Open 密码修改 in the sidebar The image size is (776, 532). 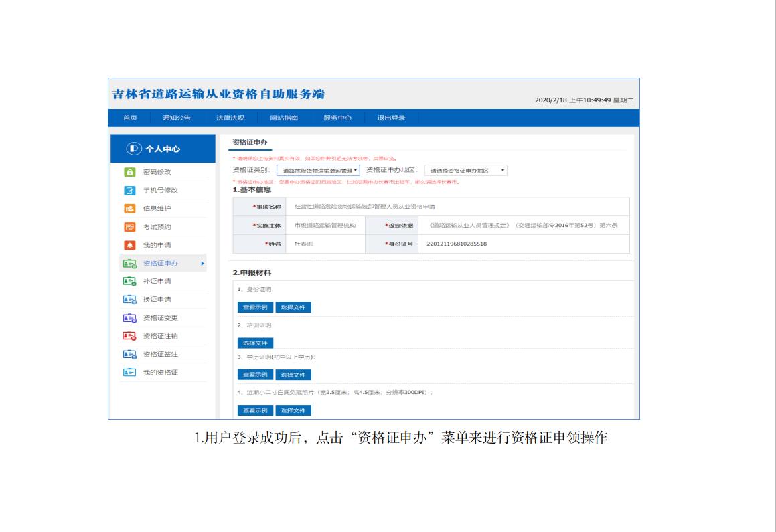[157, 172]
